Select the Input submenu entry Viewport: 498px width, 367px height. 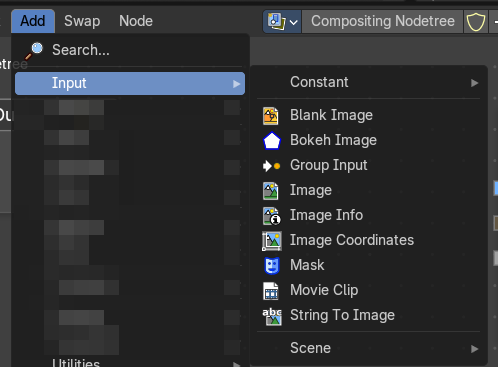(x=130, y=83)
